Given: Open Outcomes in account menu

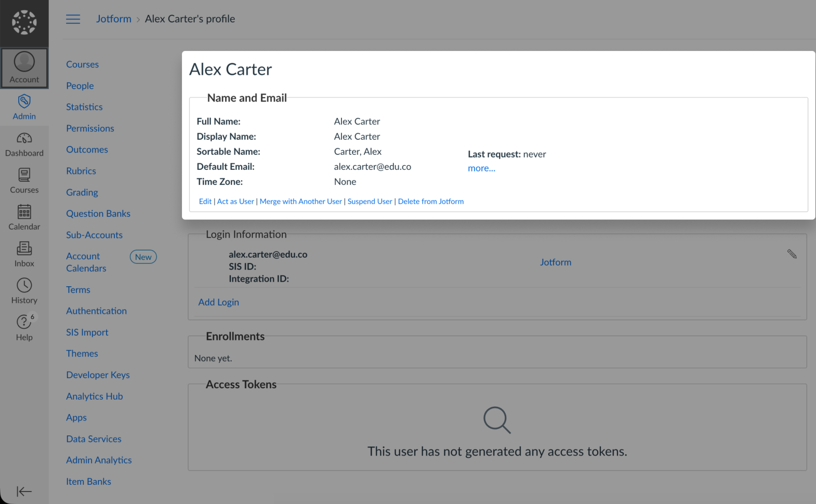Looking at the screenshot, I should coord(87,150).
